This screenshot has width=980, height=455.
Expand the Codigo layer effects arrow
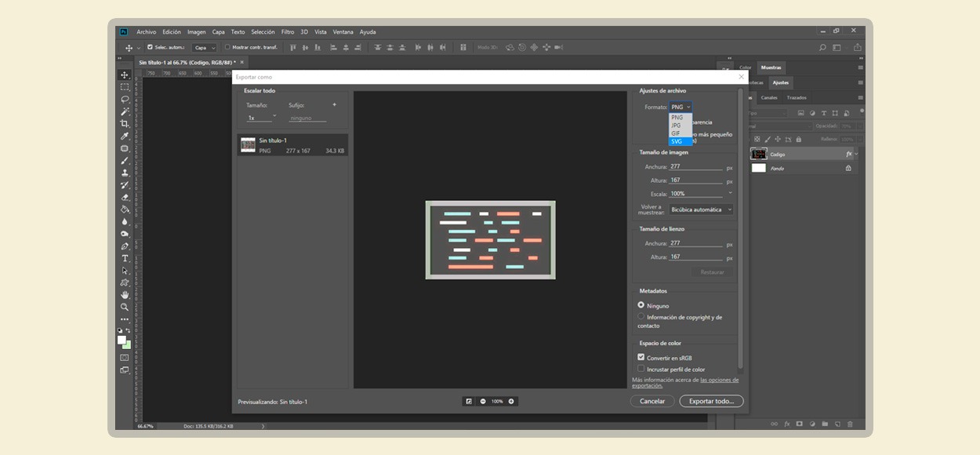tap(856, 154)
